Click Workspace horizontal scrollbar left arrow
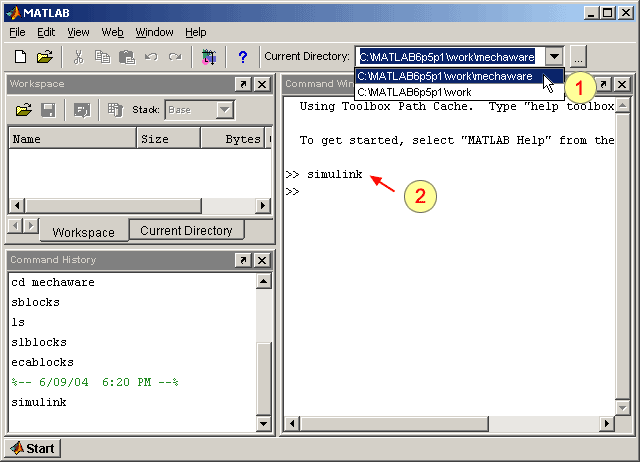Viewport: 640px width, 462px height. click(x=17, y=206)
